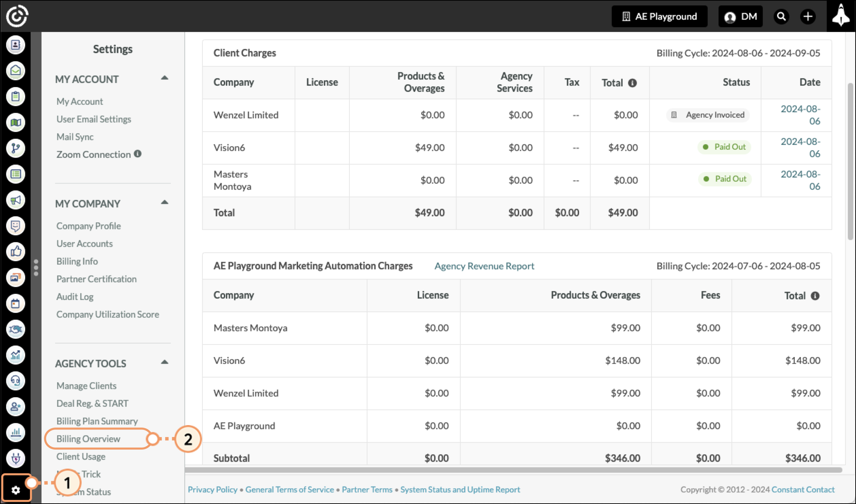Click the user with star icon

(16, 407)
